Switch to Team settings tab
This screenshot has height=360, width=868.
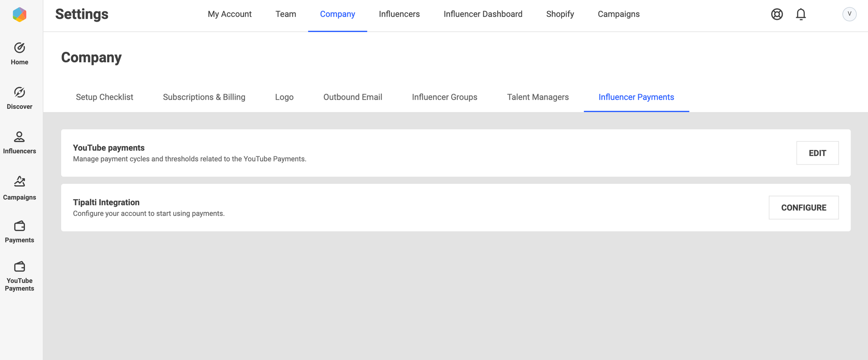coord(286,14)
